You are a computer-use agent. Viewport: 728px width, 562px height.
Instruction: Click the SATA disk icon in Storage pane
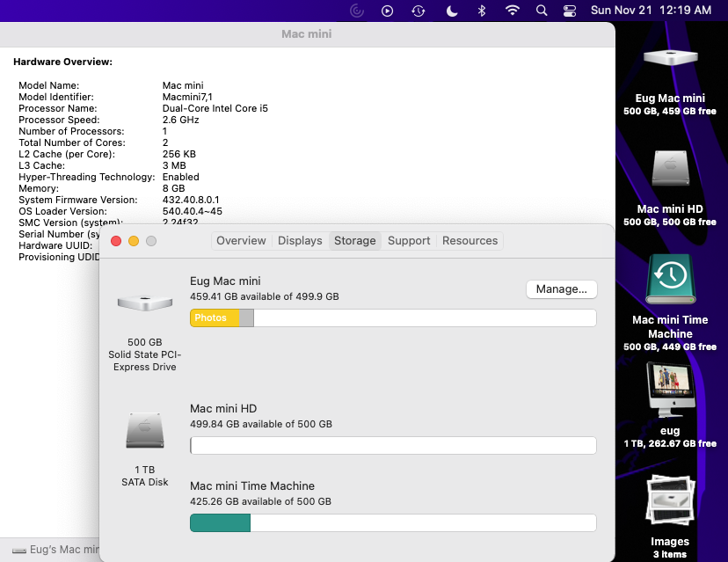pos(145,430)
